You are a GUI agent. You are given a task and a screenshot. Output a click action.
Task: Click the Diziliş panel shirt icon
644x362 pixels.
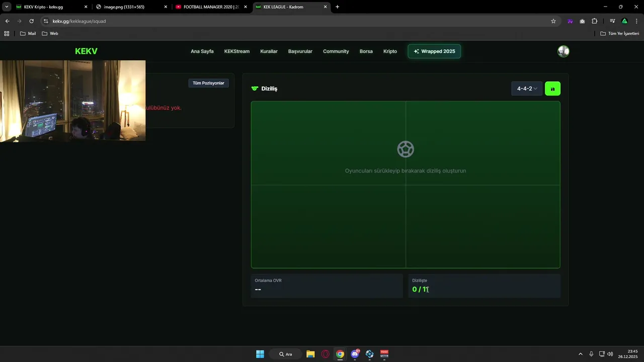point(255,88)
